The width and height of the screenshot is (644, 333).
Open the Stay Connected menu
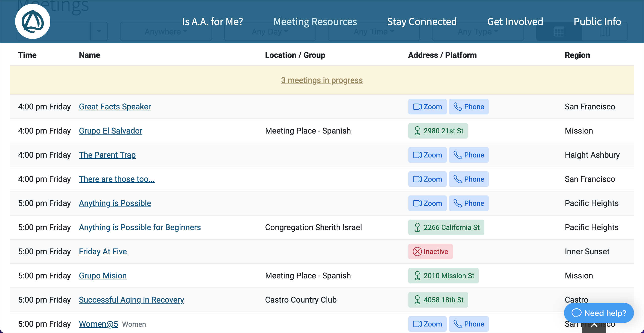tap(422, 22)
